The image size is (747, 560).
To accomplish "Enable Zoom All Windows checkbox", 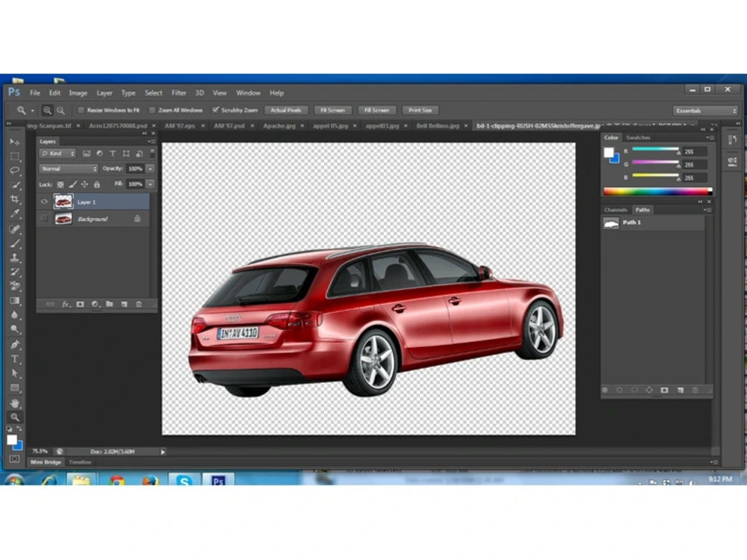I will [152, 110].
